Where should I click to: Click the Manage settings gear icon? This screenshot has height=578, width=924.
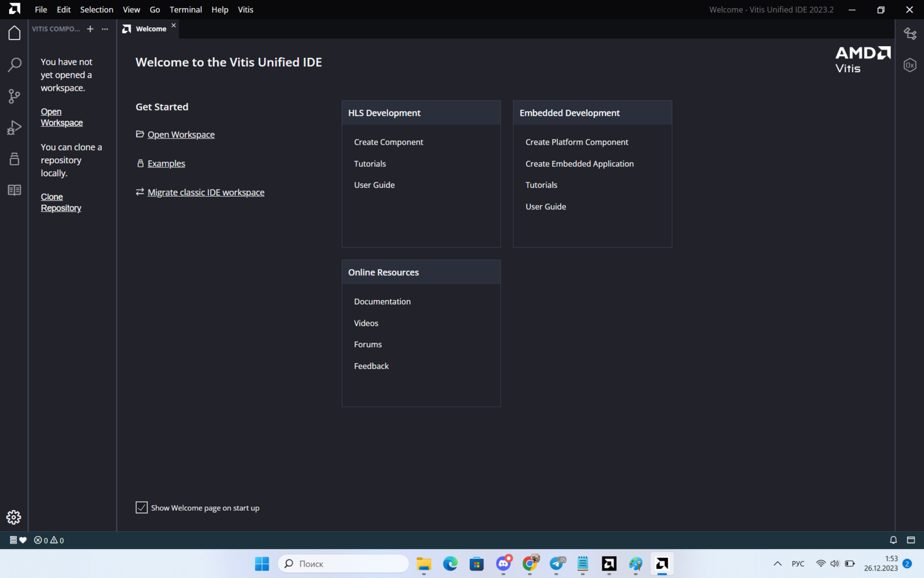point(14,517)
